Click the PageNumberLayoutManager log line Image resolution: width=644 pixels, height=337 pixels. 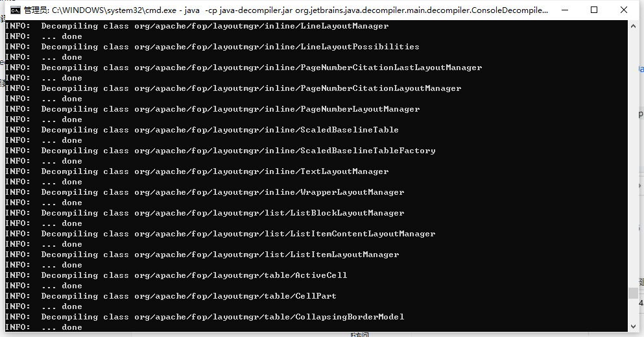click(212, 109)
